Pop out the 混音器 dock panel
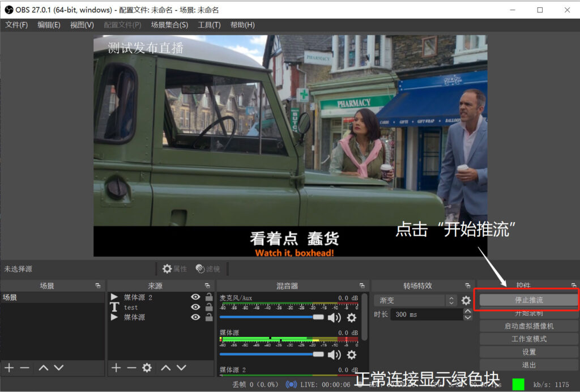 pos(362,286)
